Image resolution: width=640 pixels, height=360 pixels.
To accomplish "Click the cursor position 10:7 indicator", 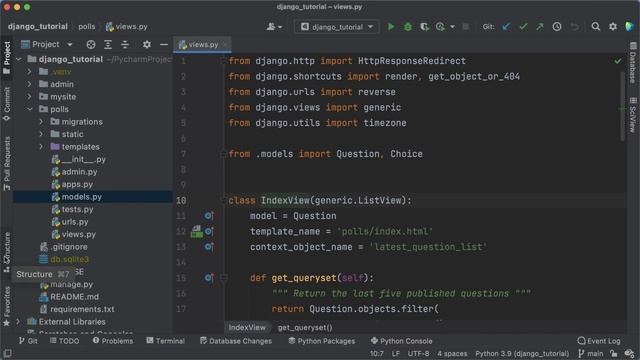I will 377,353.
